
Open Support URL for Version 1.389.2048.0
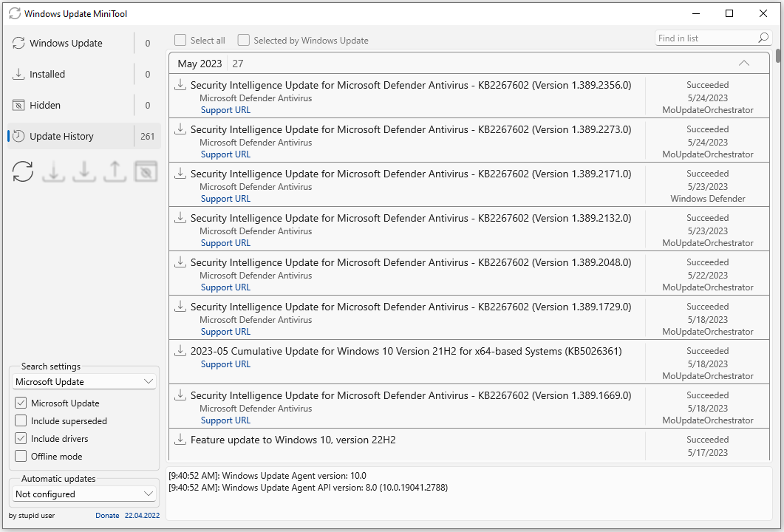click(225, 287)
